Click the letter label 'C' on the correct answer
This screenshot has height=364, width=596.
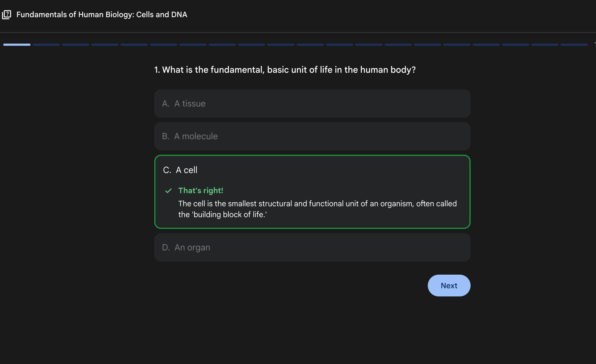[x=167, y=170]
